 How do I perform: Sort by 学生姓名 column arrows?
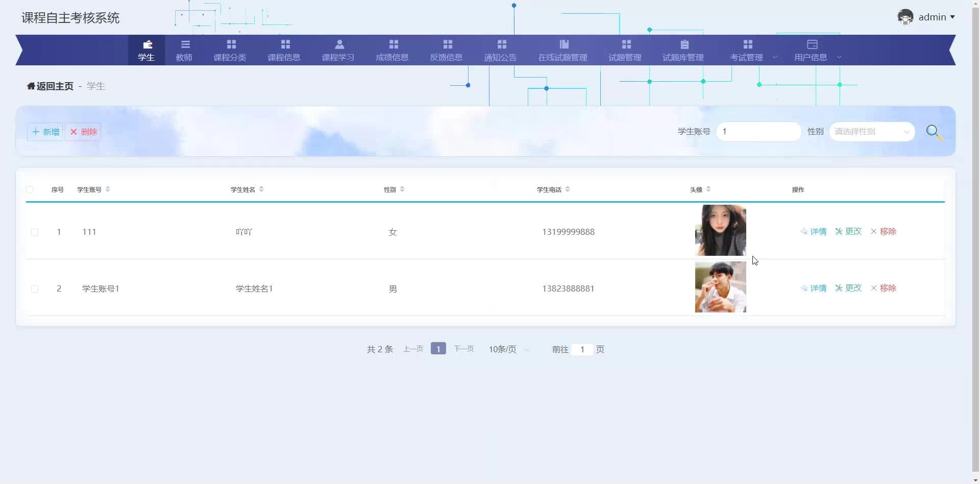(261, 189)
